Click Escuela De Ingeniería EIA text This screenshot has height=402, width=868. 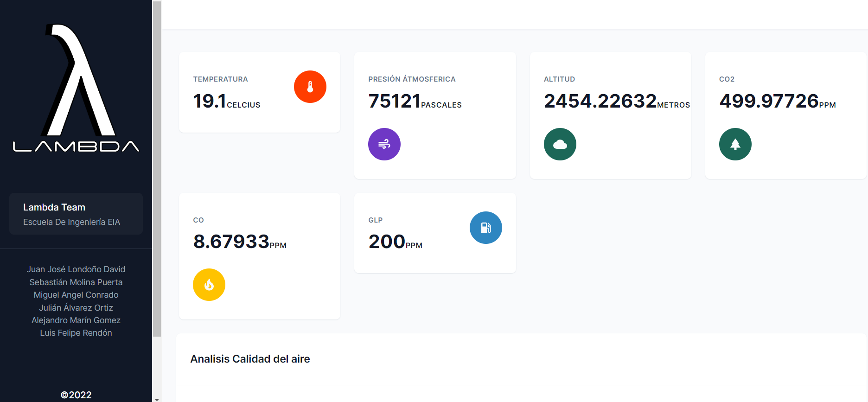click(x=71, y=222)
